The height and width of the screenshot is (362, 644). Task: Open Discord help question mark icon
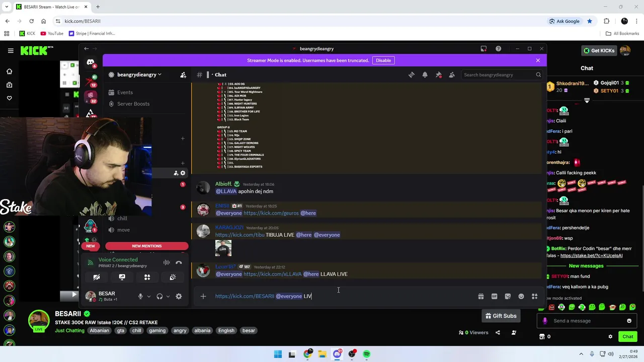498,49
